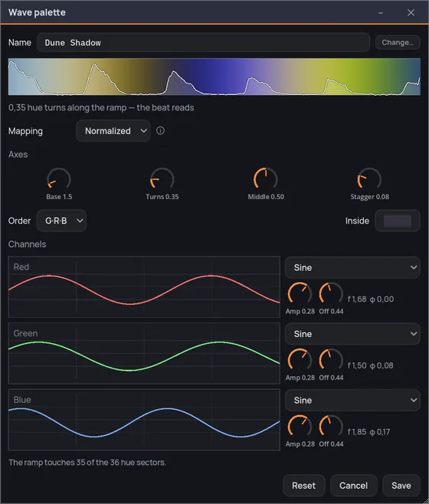
Task: Save the wave palette
Action: pos(401,486)
